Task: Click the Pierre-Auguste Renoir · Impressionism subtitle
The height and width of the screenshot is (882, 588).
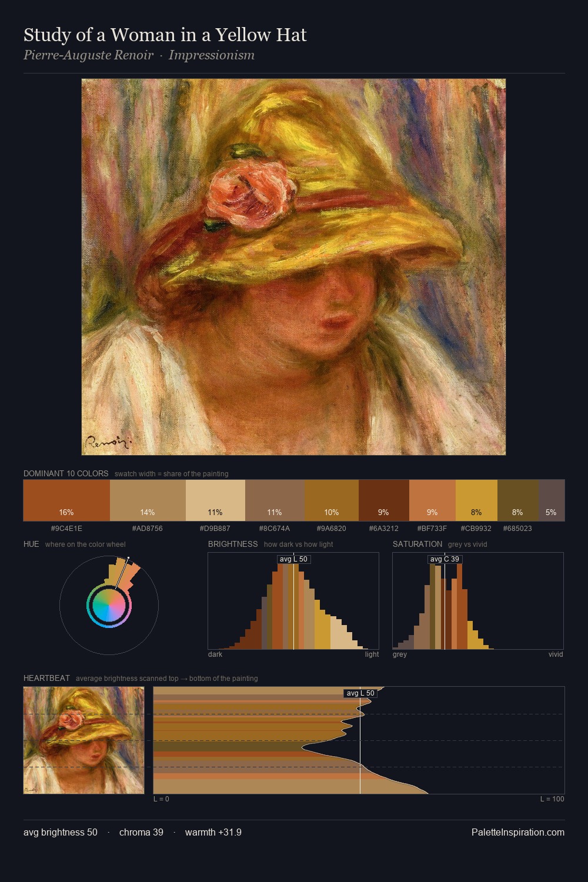Action: 139,55
